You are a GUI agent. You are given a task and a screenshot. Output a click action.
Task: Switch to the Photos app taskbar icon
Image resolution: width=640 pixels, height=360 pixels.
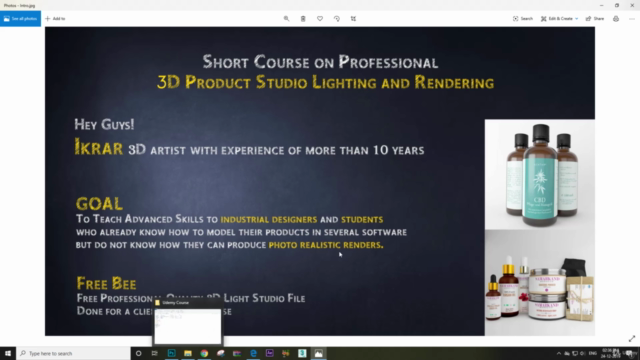click(x=318, y=353)
